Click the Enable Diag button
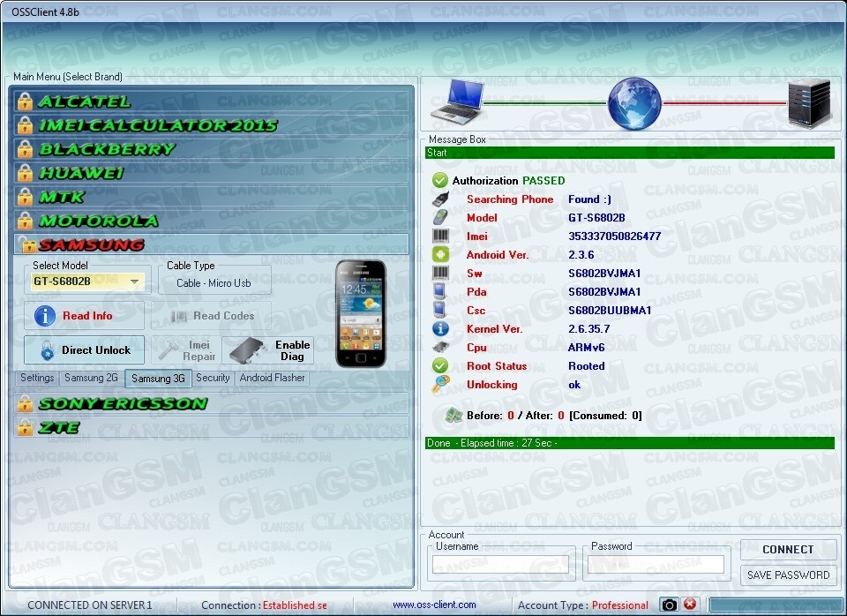Image resolution: width=847 pixels, height=616 pixels. [268, 350]
